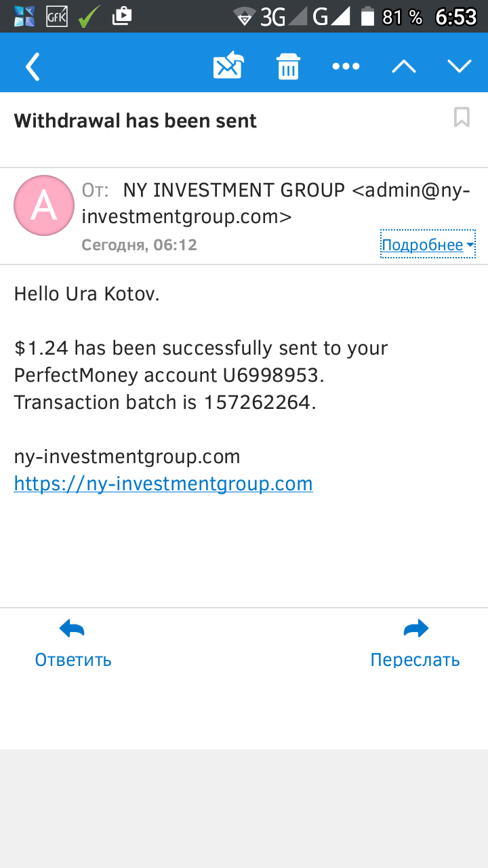Tap the back arrow in the header
488x868 pixels.
pos(33,66)
